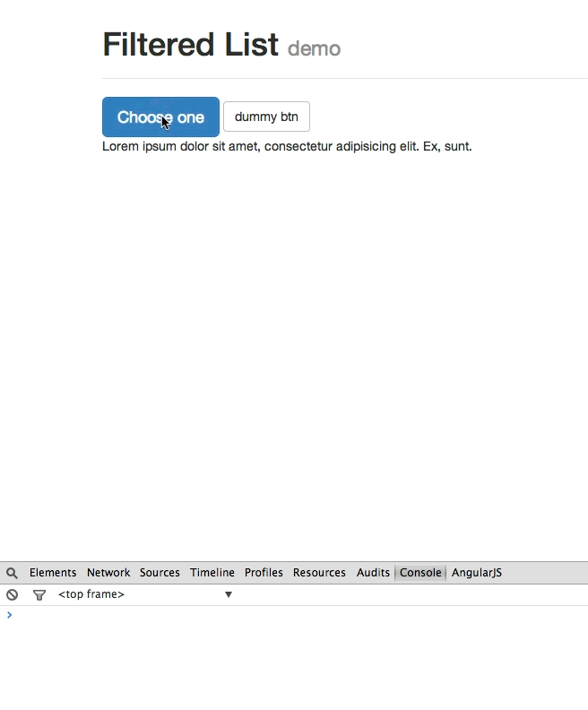The image size is (588, 710).
Task: Toggle the console filter funnel icon
Action: click(x=39, y=595)
